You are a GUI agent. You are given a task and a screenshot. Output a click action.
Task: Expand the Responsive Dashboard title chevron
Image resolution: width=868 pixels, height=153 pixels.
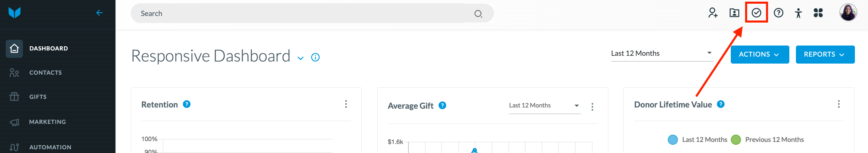[x=301, y=58]
